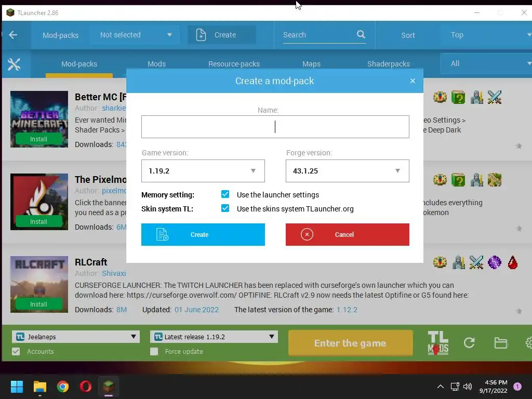This screenshot has height=399, width=532.
Task: Click the crossed swords icon on RLCraft row
Action: [476, 262]
